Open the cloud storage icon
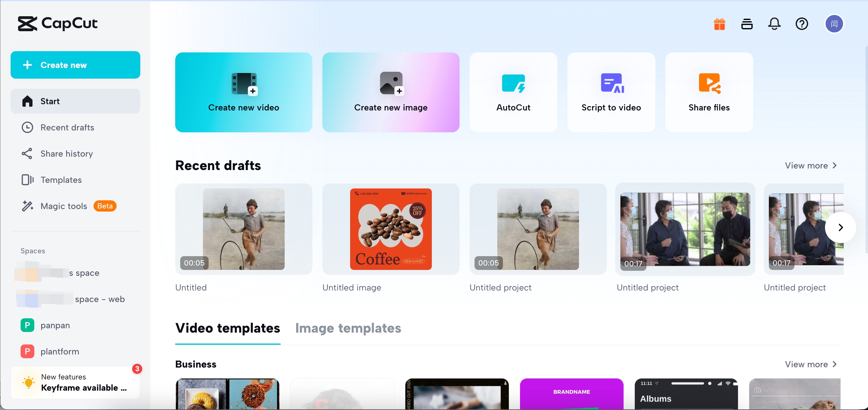This screenshot has height=410, width=868. (x=747, y=24)
